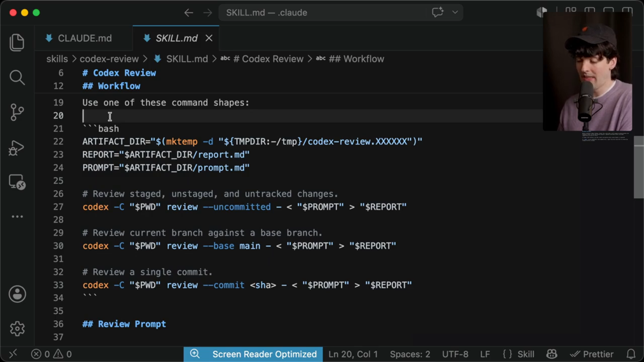Open Problems via errors and warnings count
Image resolution: width=644 pixels, height=362 pixels.
pos(51,354)
